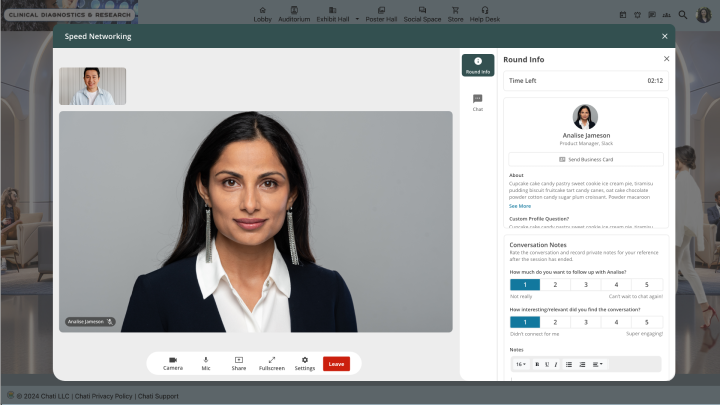This screenshot has width=720, height=405.
Task: Visit the Poster Hall
Action: coord(381,15)
